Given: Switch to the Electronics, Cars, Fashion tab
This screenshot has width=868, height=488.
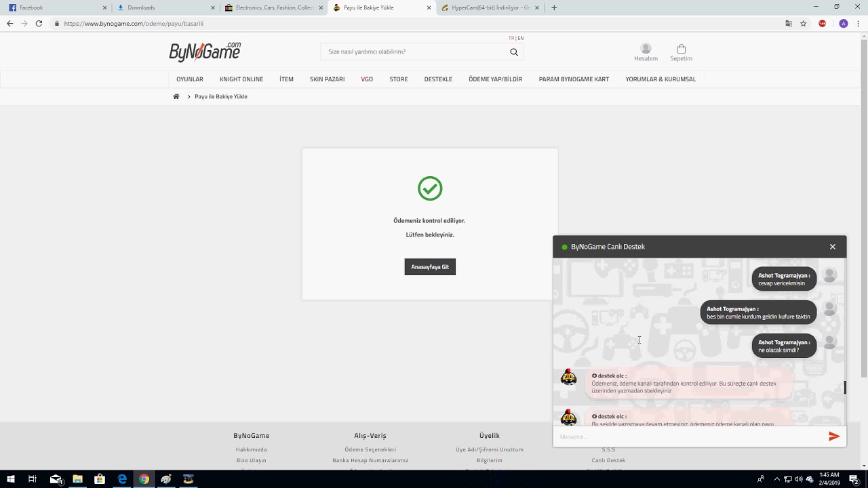Looking at the screenshot, I should click(274, 7).
